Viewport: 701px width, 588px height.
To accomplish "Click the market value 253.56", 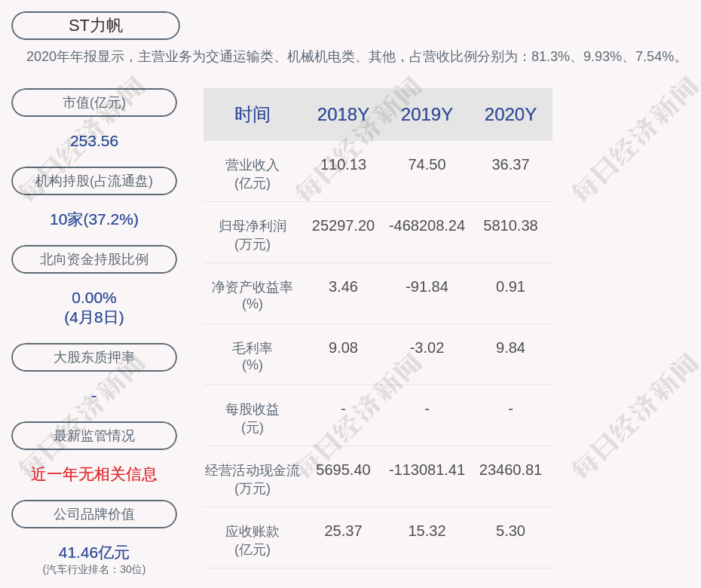I will [94, 141].
